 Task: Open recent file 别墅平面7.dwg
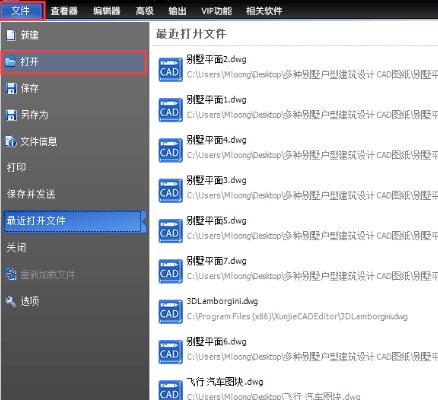216,261
